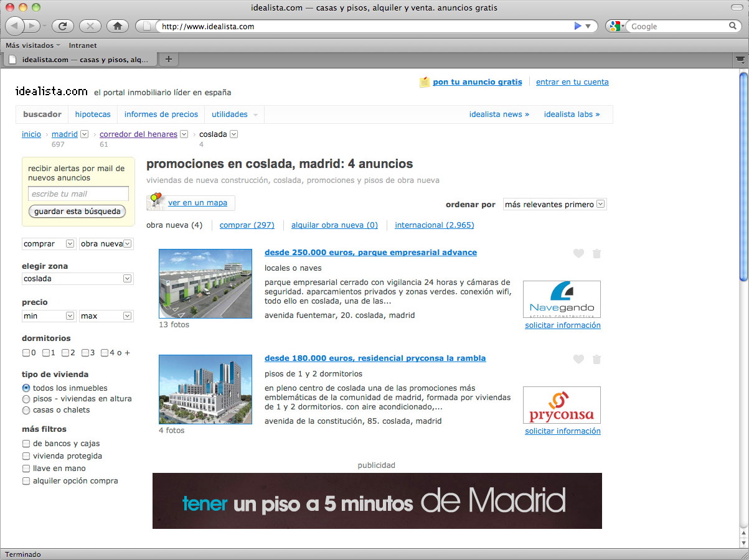Screen dimensions: 749x560
Task: Enable the de bancos y cajas filter
Action: click(26, 444)
